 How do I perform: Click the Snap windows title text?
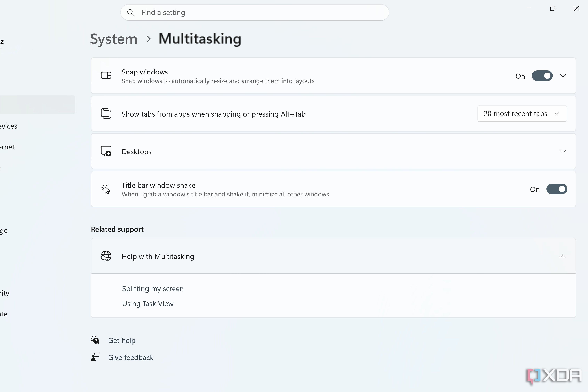[145, 72]
